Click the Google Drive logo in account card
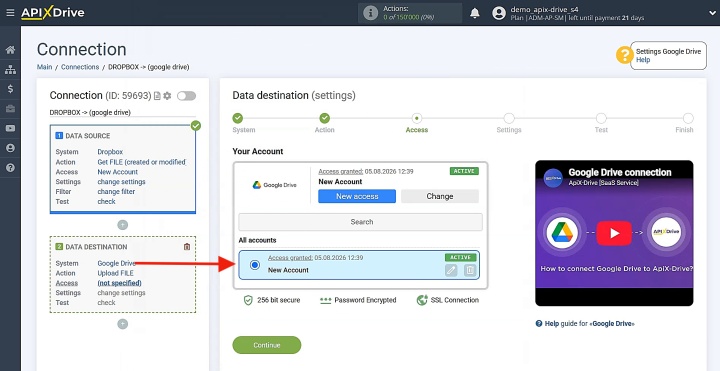 tap(275, 185)
